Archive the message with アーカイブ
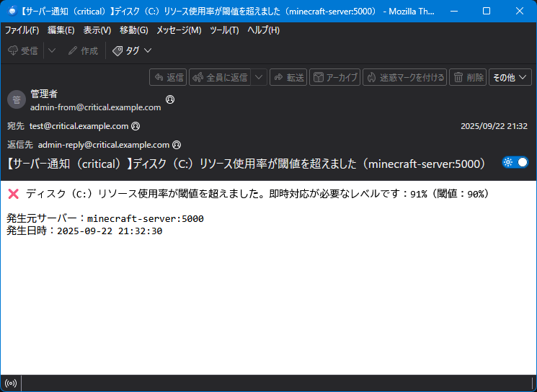Screen dimensions: 537x392 [335, 77]
